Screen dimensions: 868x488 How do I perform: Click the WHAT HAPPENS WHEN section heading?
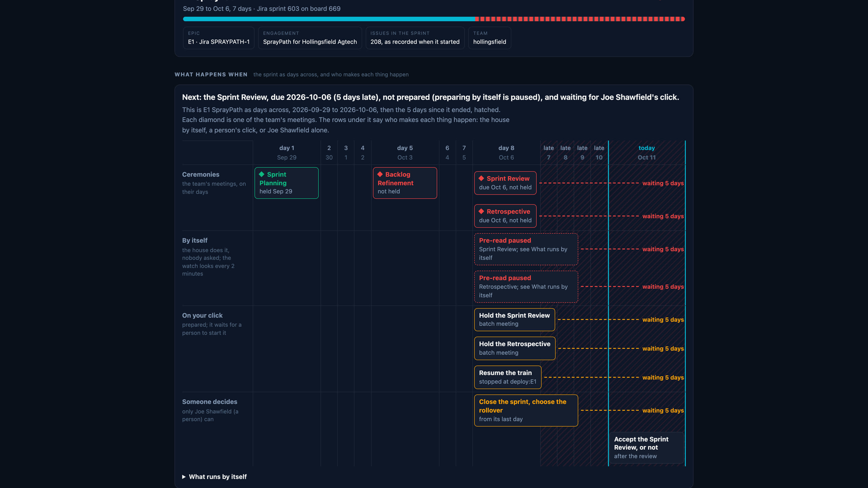pyautogui.click(x=211, y=74)
